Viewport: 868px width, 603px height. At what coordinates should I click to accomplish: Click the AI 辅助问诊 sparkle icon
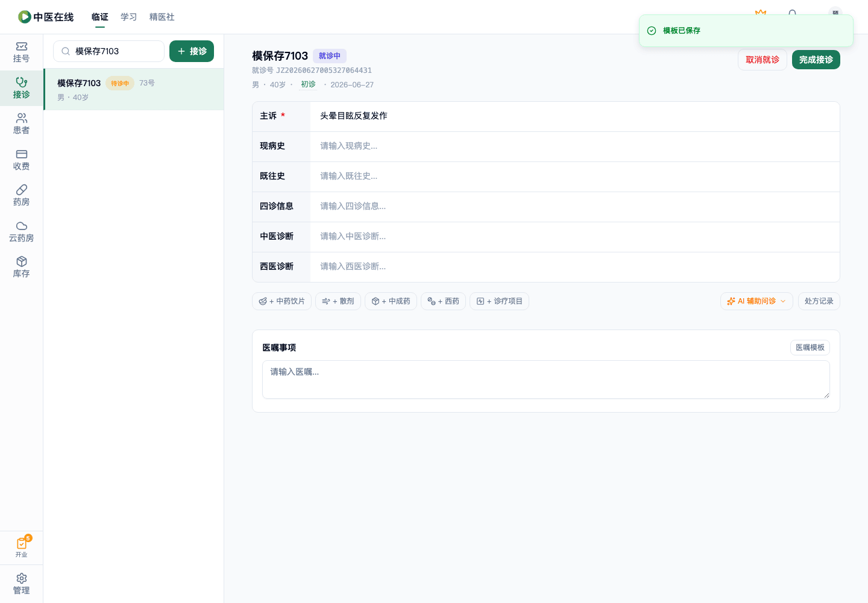pyautogui.click(x=731, y=301)
